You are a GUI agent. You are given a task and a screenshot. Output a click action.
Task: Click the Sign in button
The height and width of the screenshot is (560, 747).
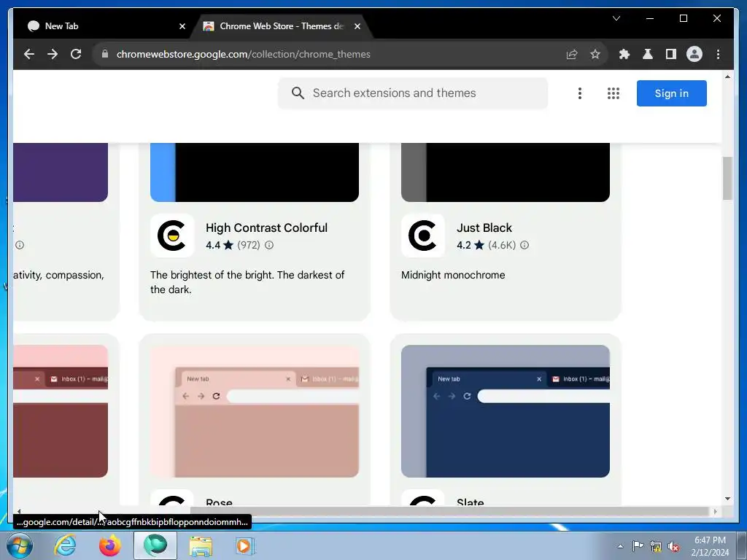(671, 93)
